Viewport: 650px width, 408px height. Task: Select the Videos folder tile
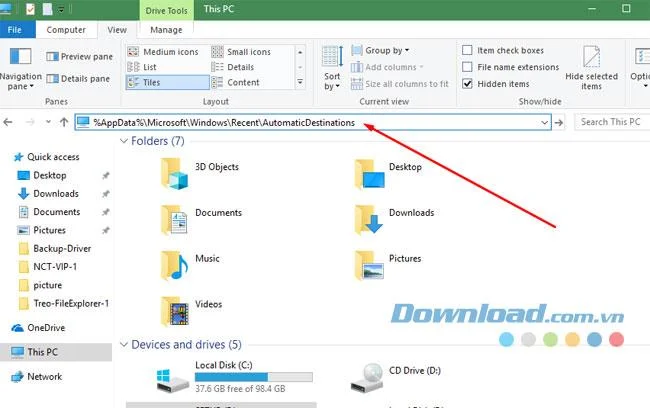[x=191, y=311]
